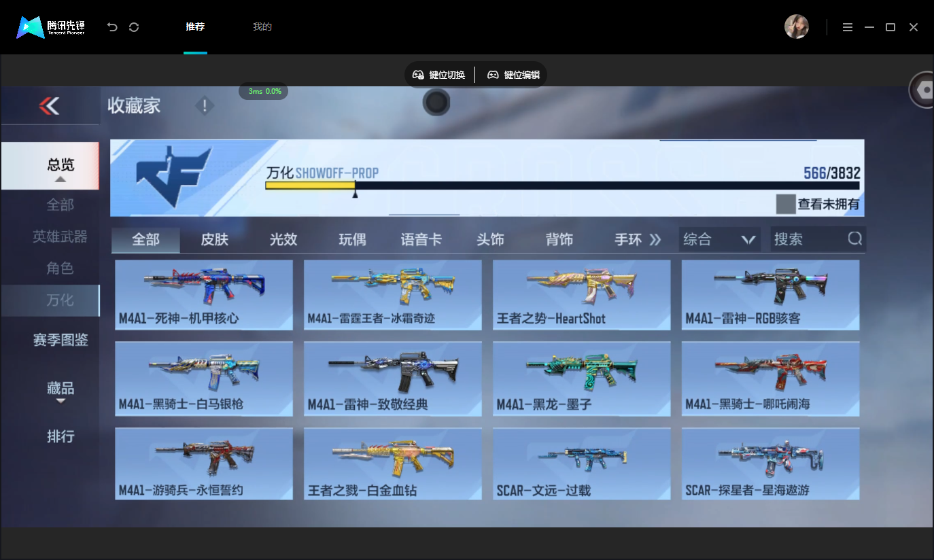Image resolution: width=934 pixels, height=560 pixels.
Task: Click the CF emblem logo in banner
Action: (x=175, y=177)
